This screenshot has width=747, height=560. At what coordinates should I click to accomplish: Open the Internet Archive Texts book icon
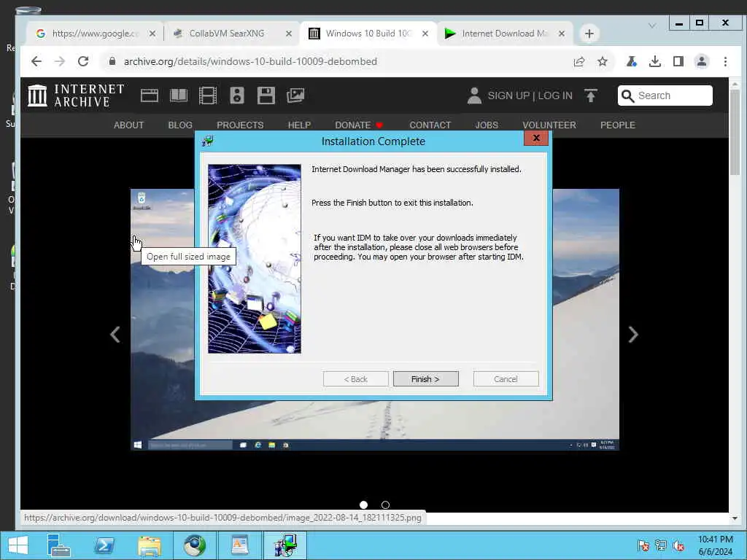[x=179, y=96]
